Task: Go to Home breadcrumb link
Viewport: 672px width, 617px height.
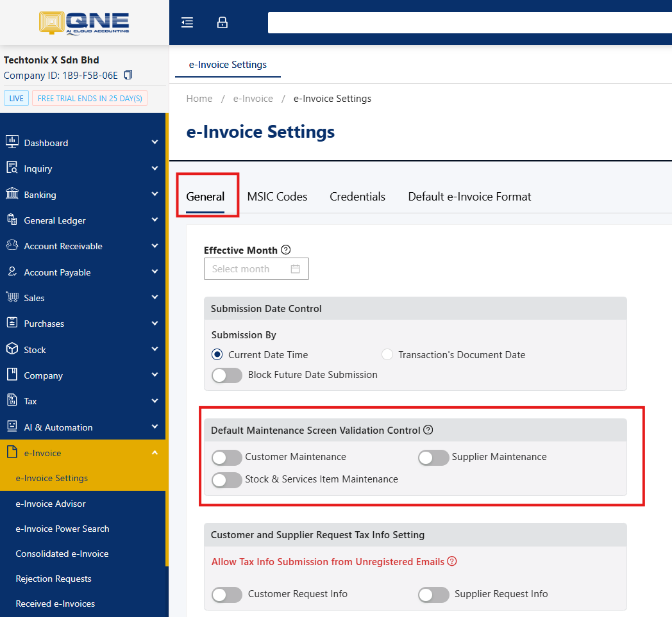Action: click(199, 99)
